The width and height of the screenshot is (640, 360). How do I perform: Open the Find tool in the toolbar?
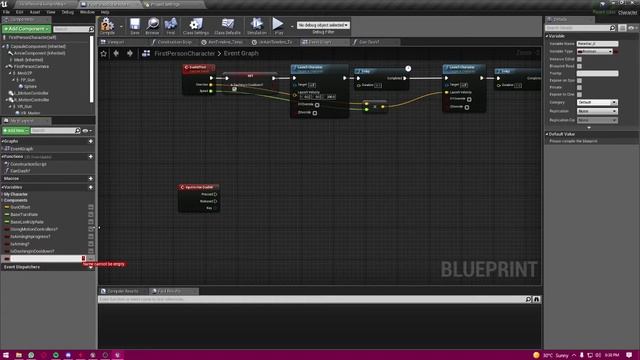click(171, 26)
